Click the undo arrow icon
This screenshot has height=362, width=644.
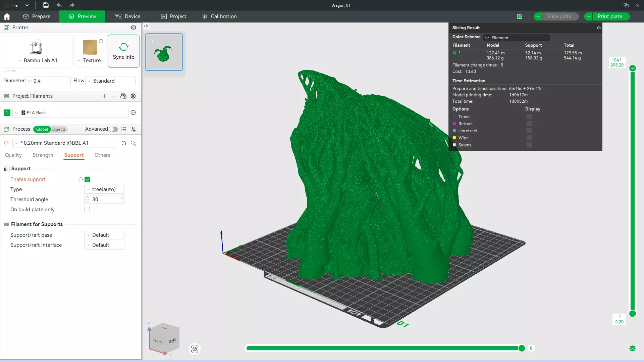[x=59, y=5]
